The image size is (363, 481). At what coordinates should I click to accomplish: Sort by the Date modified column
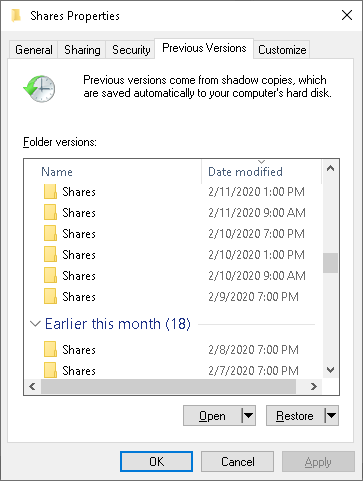pyautogui.click(x=245, y=172)
